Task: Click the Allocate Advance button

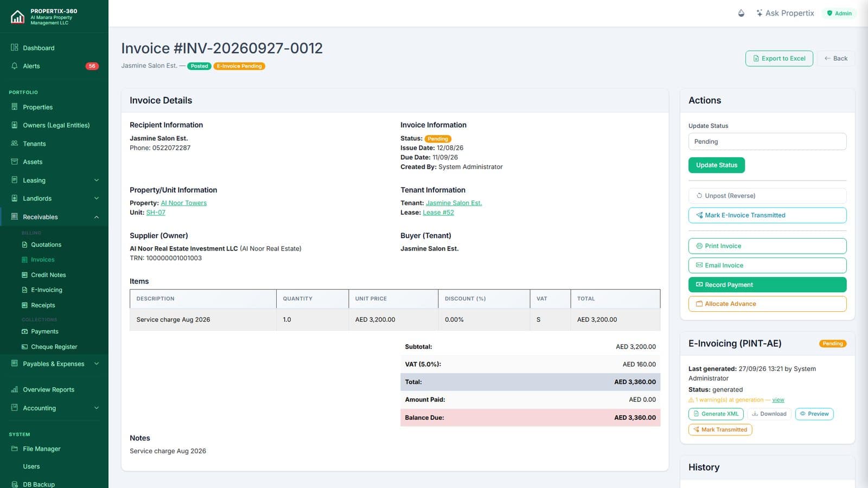Action: (x=767, y=304)
